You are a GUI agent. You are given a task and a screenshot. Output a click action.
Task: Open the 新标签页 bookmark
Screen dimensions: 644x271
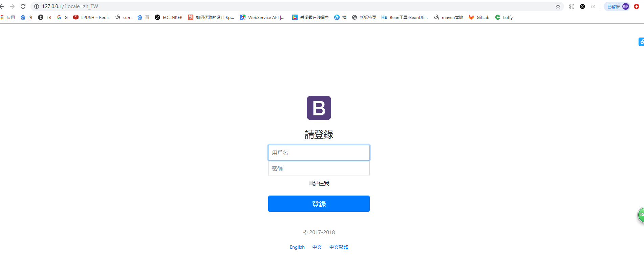coord(364,17)
